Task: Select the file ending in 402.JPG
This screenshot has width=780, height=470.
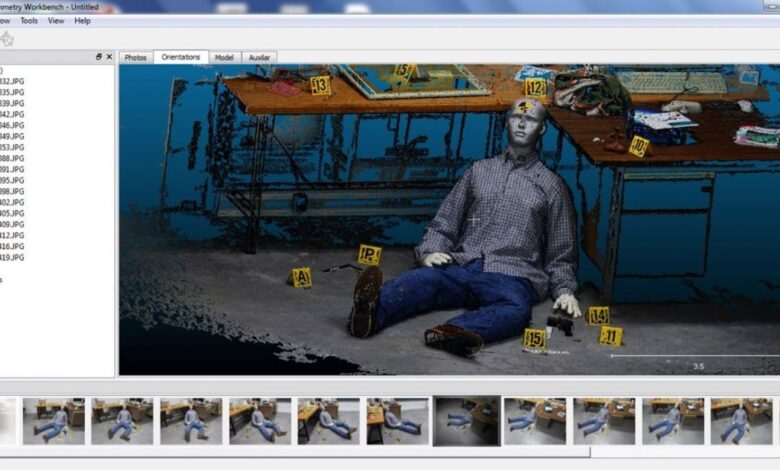Action: (x=12, y=202)
